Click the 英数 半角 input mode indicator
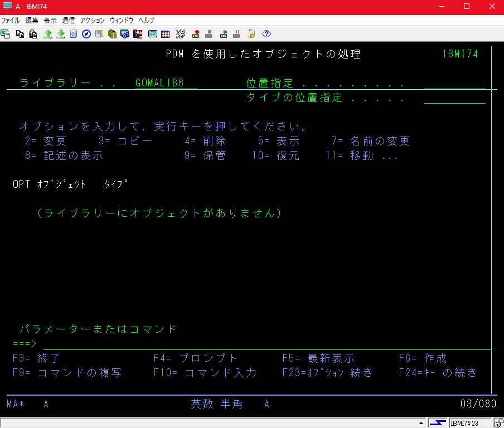 (x=216, y=403)
